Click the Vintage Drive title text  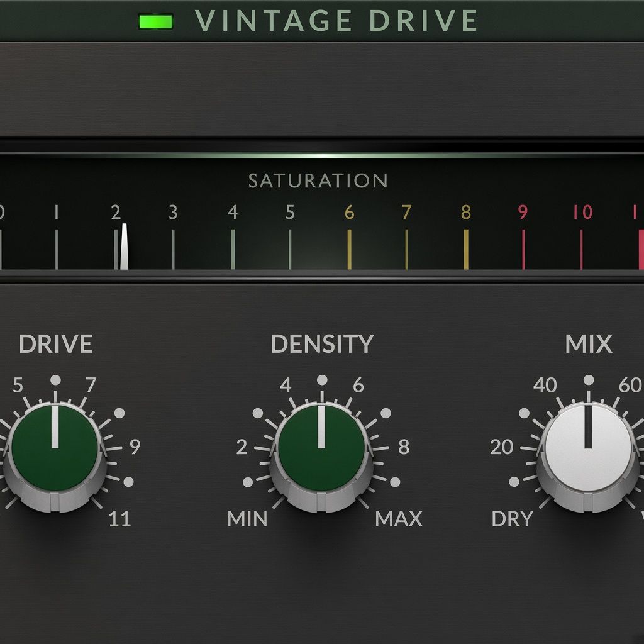point(336,21)
